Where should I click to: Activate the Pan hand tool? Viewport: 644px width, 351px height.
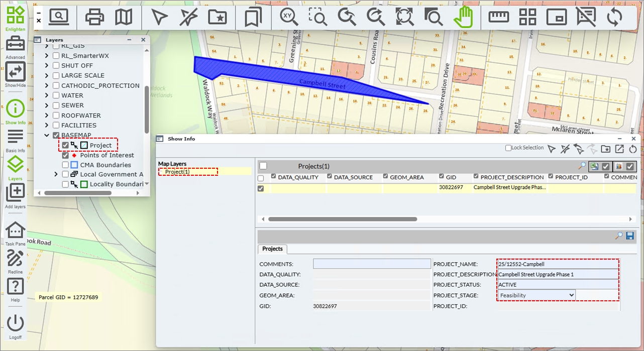463,17
